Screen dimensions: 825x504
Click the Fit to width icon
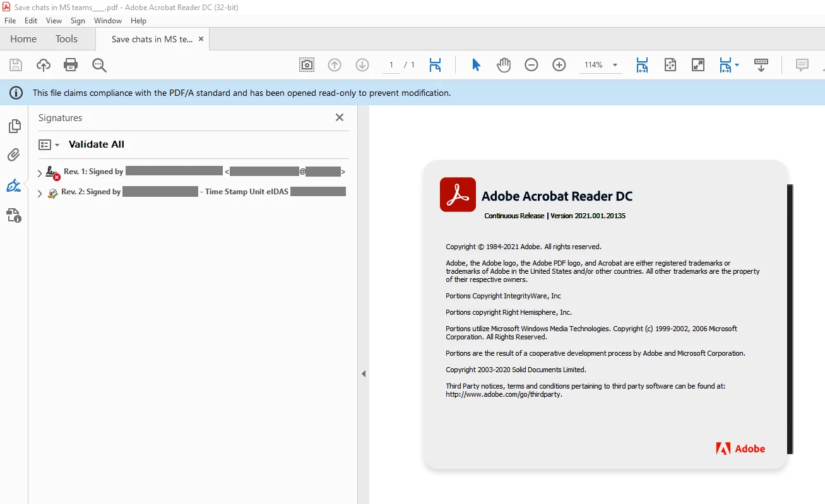point(642,64)
